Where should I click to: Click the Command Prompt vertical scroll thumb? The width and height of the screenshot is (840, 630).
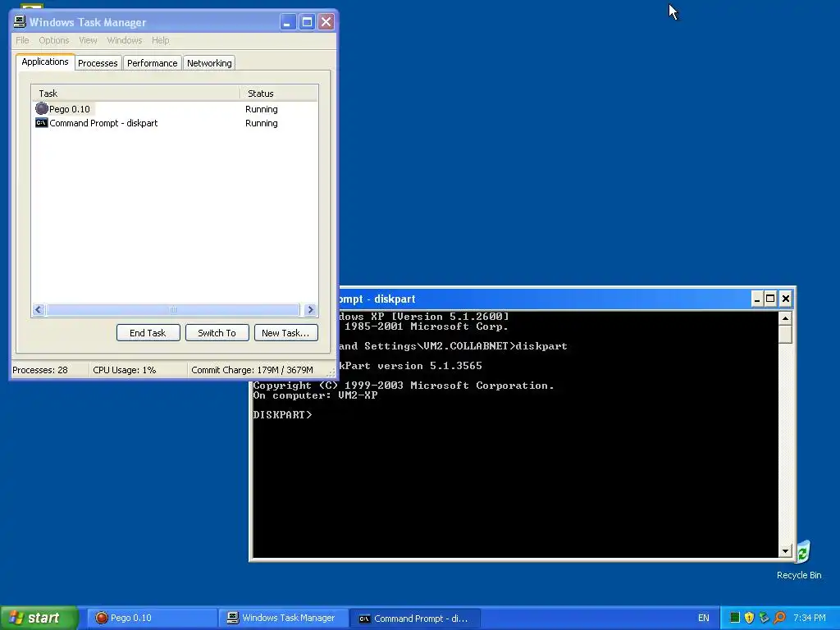click(785, 335)
